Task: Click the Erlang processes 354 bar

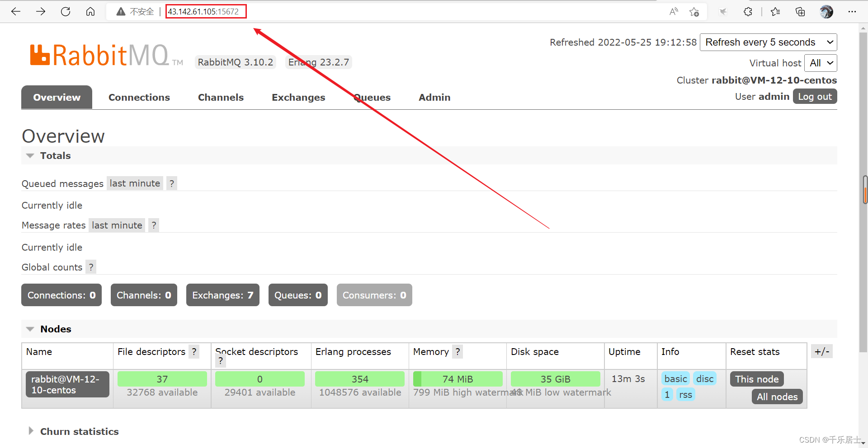Action: tap(360, 379)
